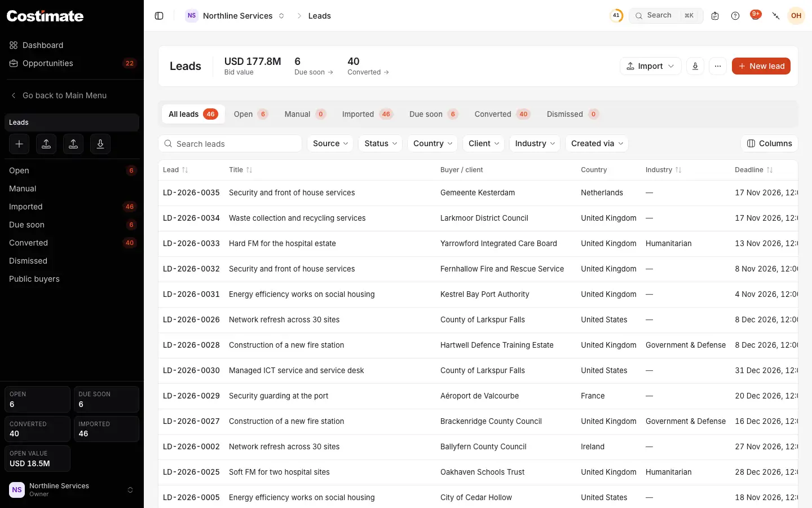Follow the Due soon link in header stats
Viewport: 812px width, 508px height.
tap(314, 72)
